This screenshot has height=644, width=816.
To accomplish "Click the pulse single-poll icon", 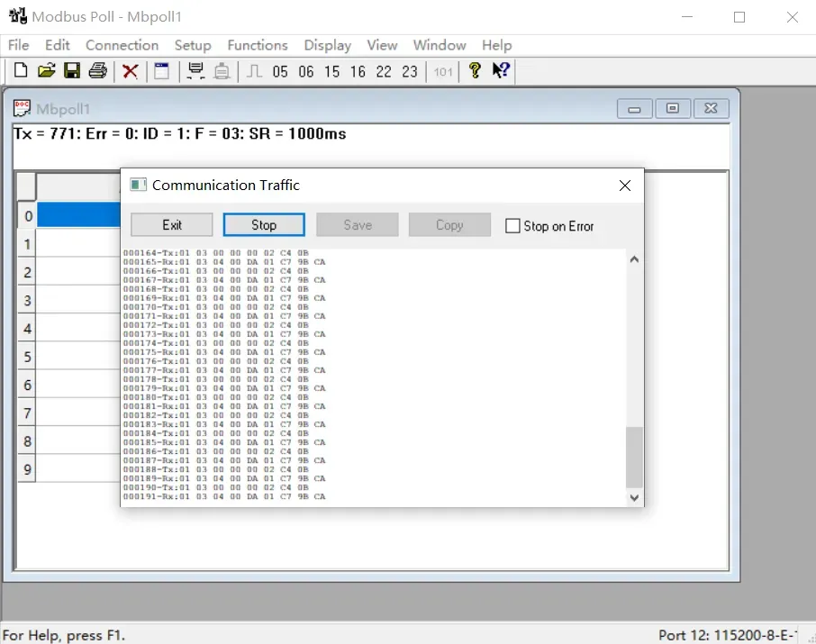I will 254,71.
